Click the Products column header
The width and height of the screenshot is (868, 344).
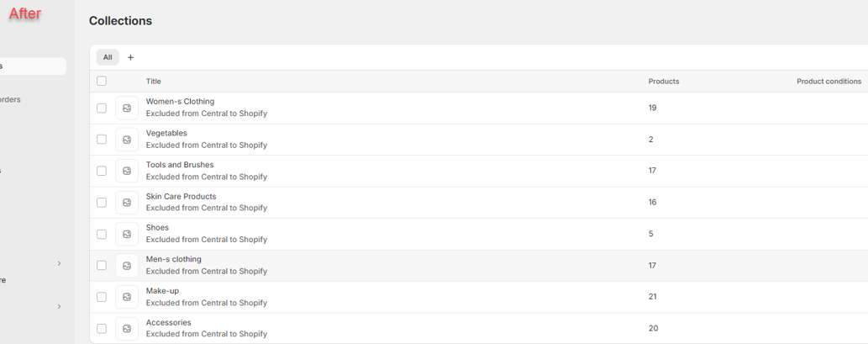click(x=664, y=82)
